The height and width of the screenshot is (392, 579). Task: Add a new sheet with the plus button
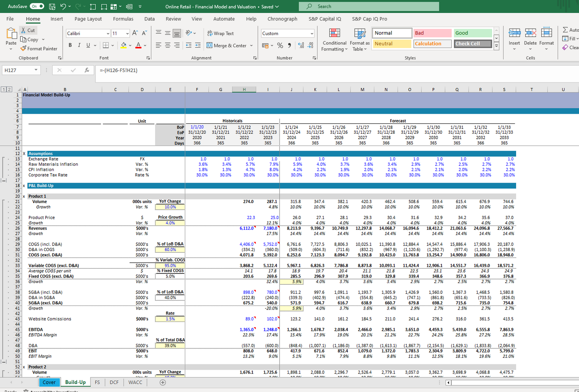163,382
